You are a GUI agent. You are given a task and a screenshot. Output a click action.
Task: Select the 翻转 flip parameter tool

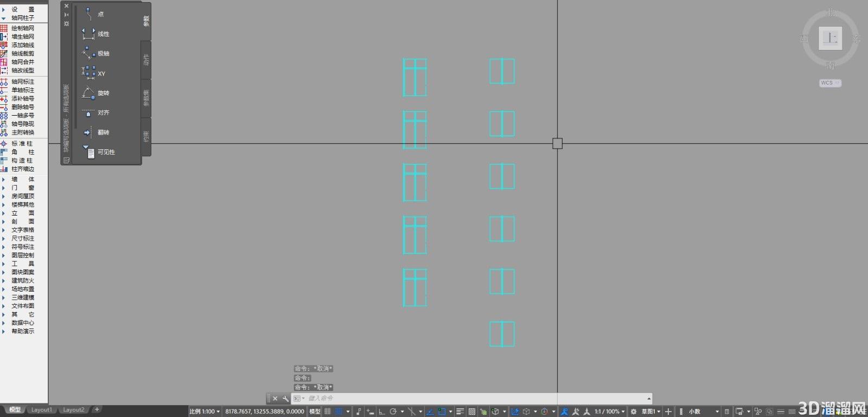95,132
